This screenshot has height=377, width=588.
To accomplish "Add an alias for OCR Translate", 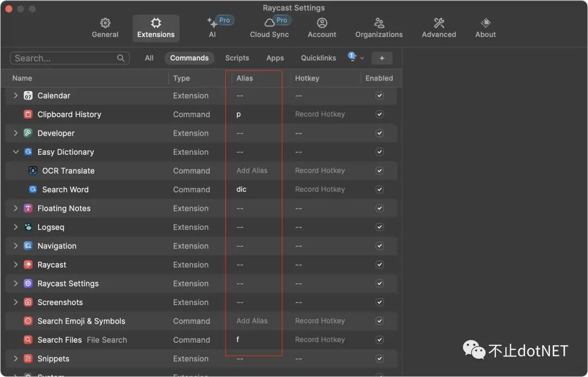I will click(x=252, y=171).
